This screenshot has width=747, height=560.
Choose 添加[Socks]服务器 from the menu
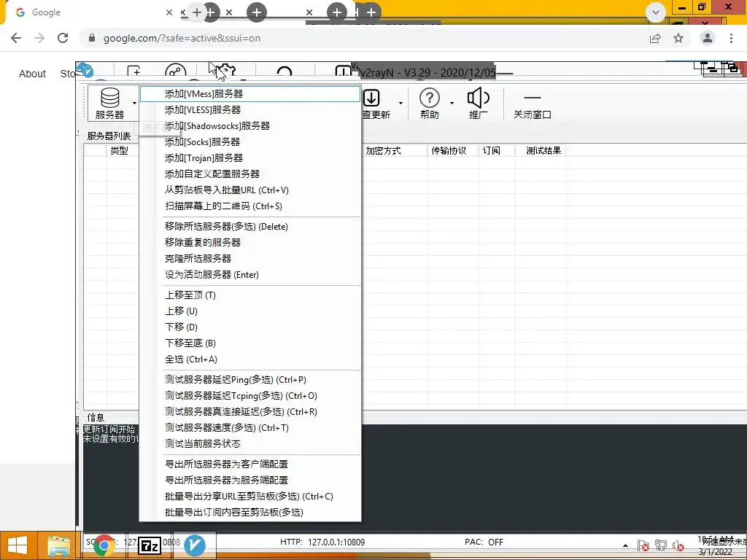250,142
